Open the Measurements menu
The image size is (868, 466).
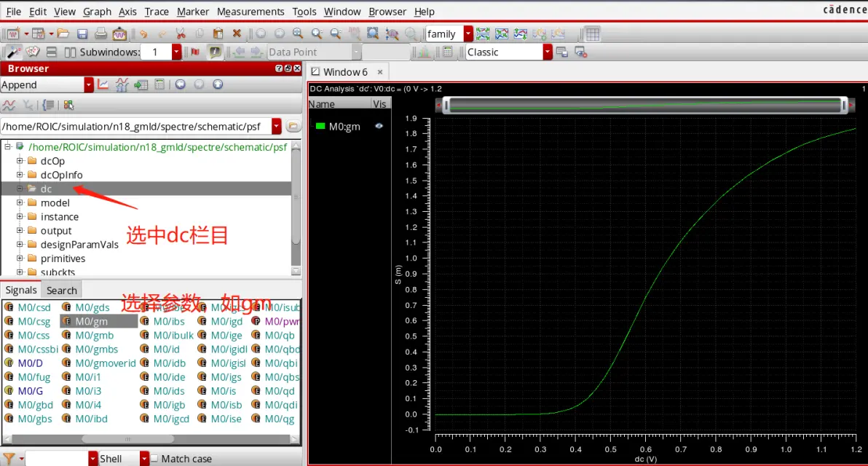(250, 12)
